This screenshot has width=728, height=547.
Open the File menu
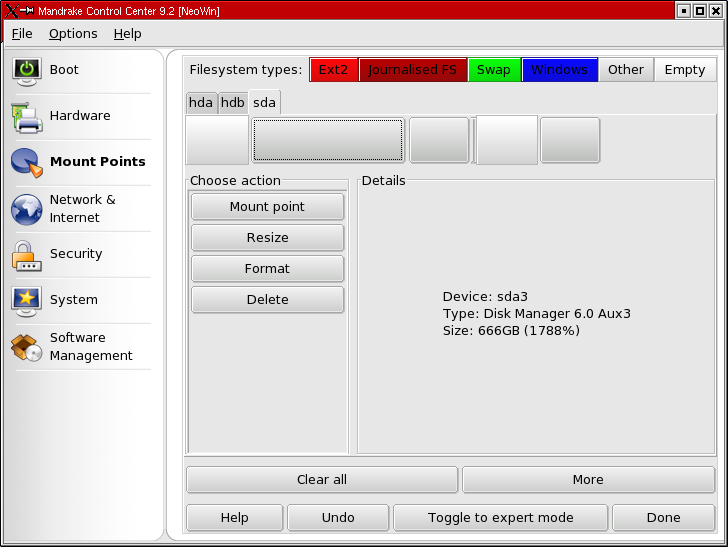(22, 34)
